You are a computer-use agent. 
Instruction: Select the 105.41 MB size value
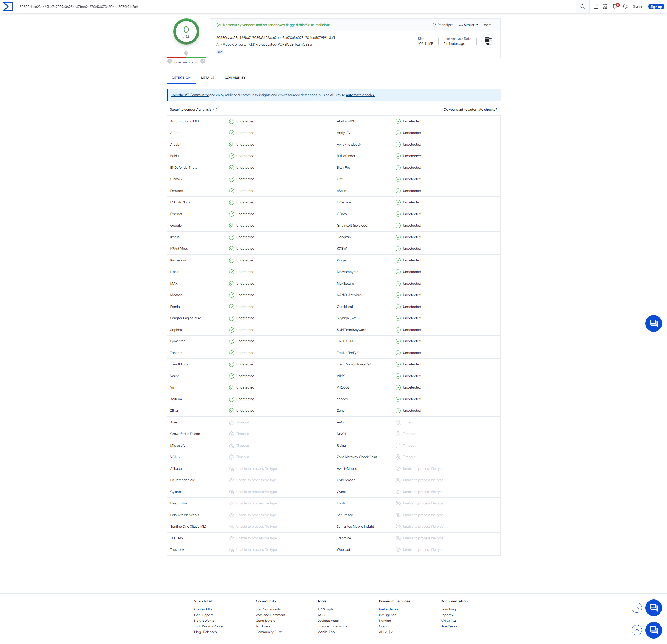coord(425,43)
